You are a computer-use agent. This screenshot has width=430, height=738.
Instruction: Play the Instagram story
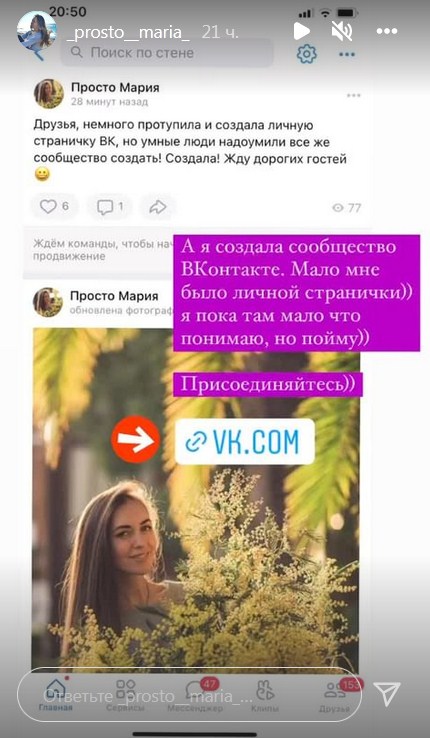302,32
